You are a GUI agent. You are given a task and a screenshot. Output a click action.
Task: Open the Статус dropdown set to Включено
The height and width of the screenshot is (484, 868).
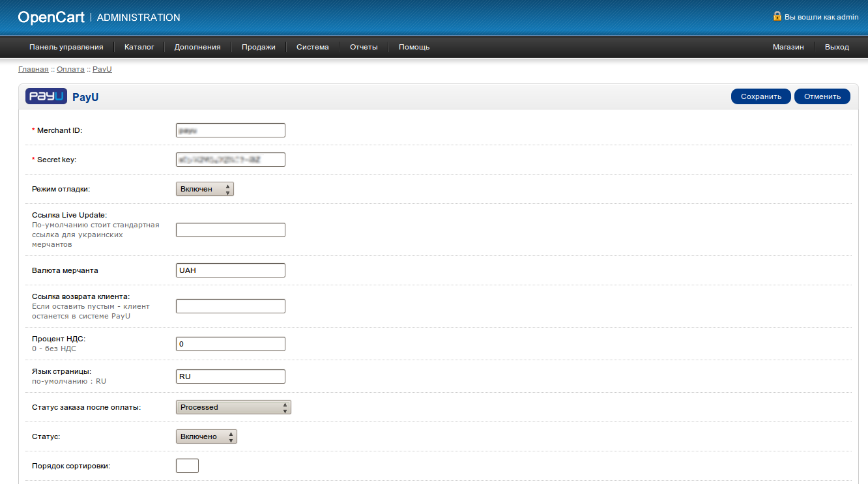(207, 436)
